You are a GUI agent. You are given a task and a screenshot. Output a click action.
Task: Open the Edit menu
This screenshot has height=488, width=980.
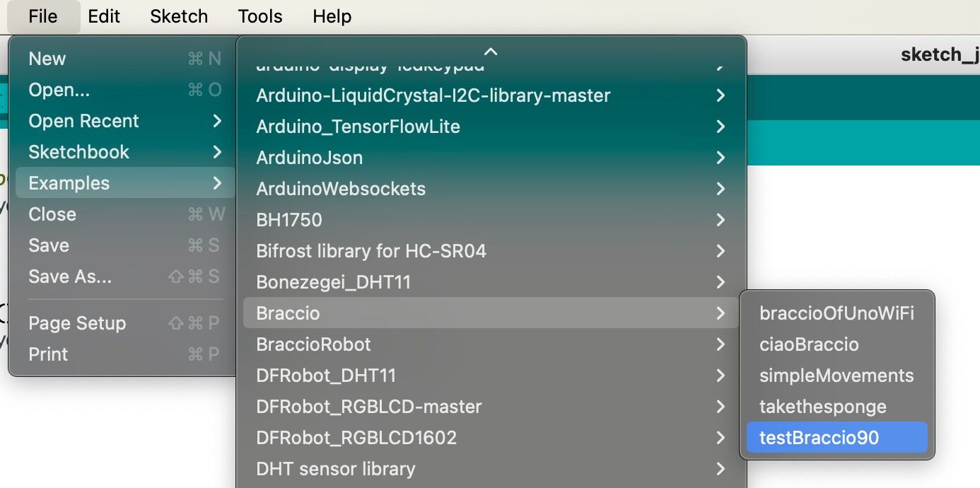coord(104,16)
